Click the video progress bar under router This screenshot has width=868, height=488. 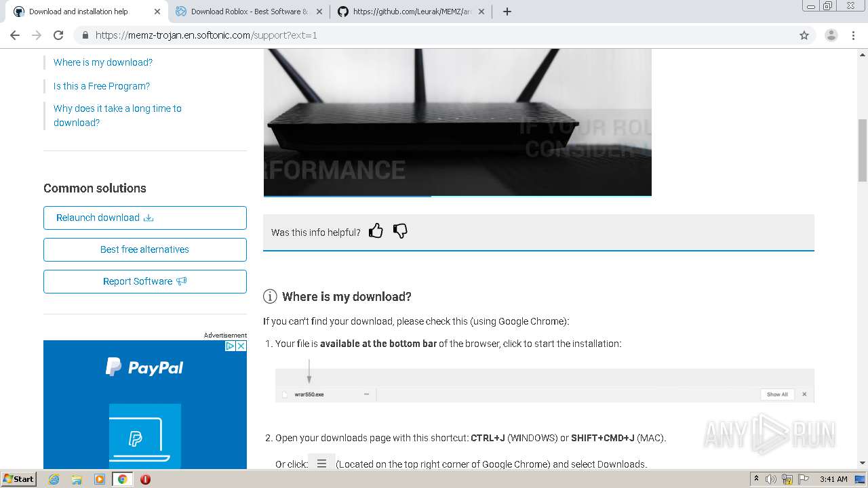458,196
